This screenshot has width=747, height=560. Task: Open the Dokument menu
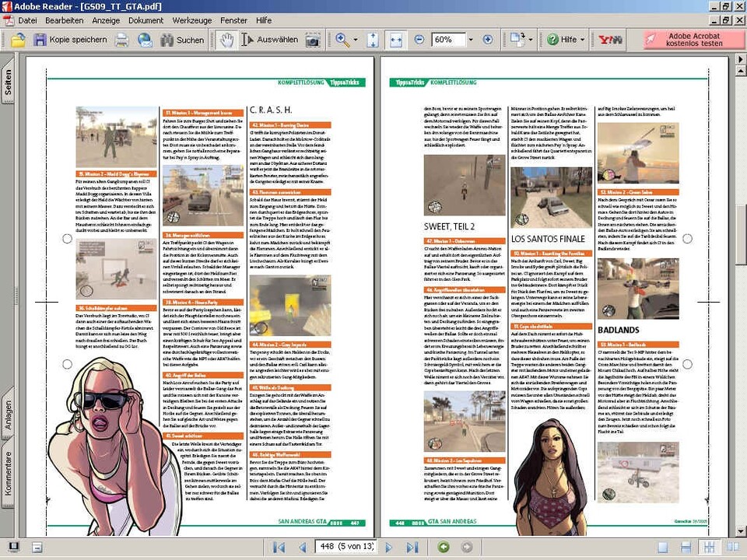pyautogui.click(x=146, y=20)
